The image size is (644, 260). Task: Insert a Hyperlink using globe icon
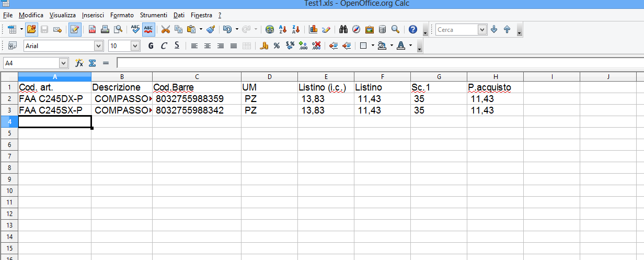tap(270, 30)
